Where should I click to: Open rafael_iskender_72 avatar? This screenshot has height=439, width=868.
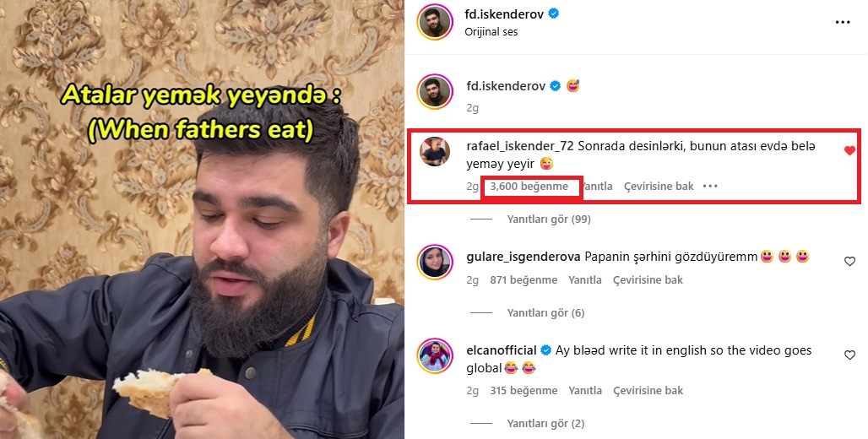point(435,151)
